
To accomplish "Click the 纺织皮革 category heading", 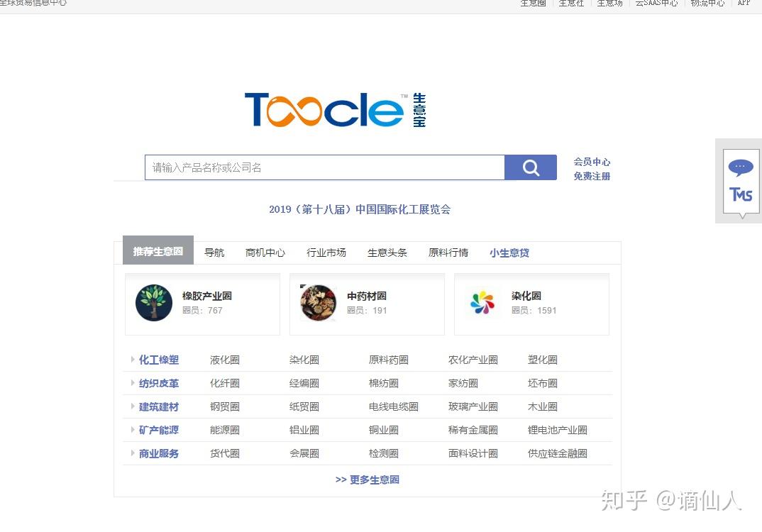I will pyautogui.click(x=159, y=383).
